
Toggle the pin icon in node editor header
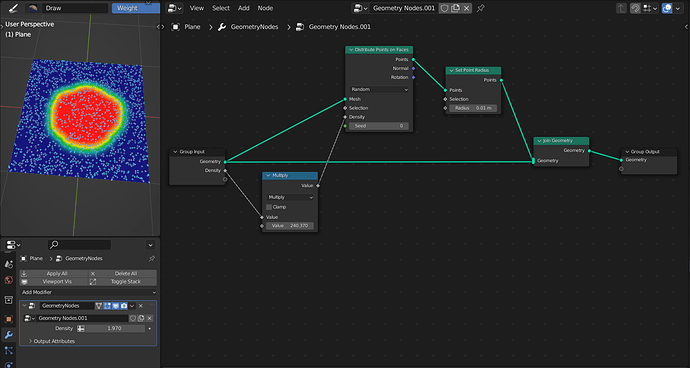481,8
